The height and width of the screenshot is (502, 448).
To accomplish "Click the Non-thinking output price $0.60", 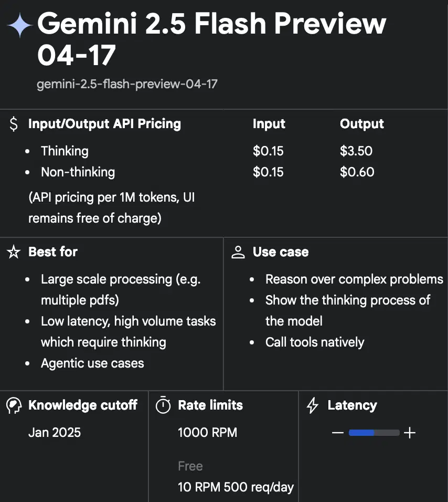I will pyautogui.click(x=357, y=172).
